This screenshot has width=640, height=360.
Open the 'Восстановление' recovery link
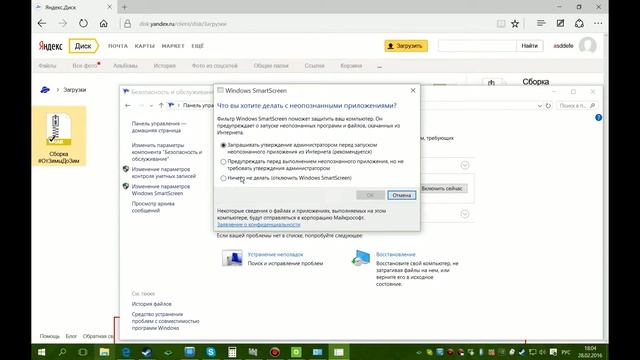coord(396,254)
